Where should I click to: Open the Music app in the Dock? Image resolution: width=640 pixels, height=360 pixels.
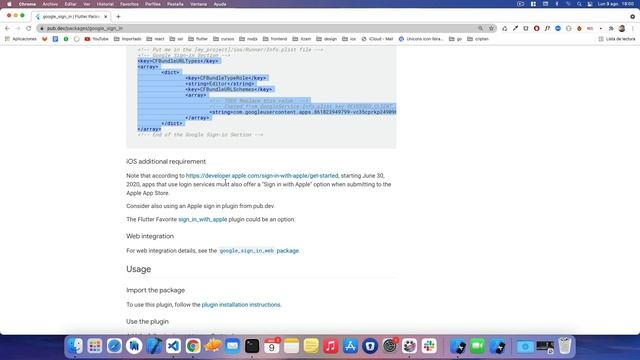tap(331, 346)
